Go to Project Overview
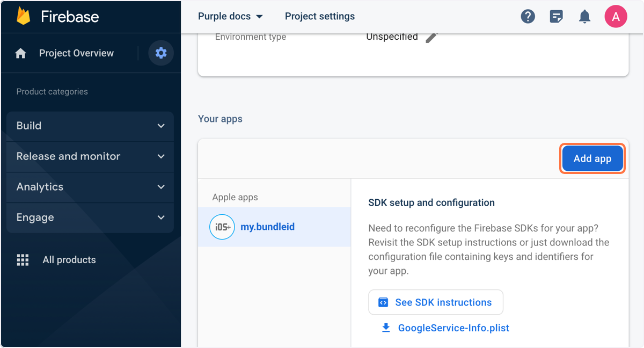The image size is (644, 348). click(x=76, y=53)
